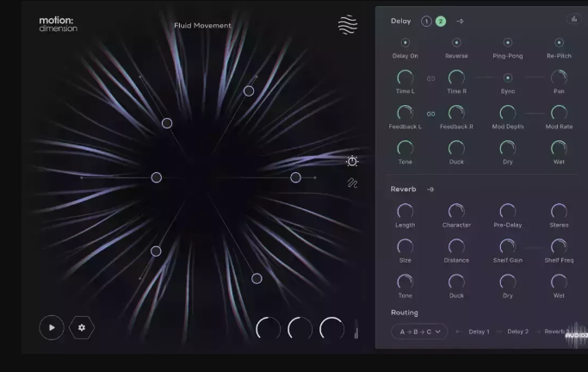Click the Shelf Gain knob
The height and width of the screenshot is (372, 588).
[508, 246]
